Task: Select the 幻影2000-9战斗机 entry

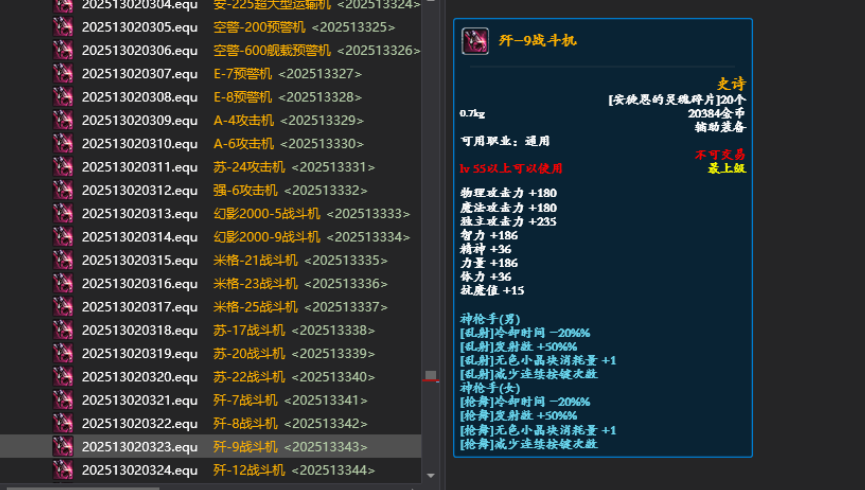Action: pyautogui.click(x=266, y=237)
